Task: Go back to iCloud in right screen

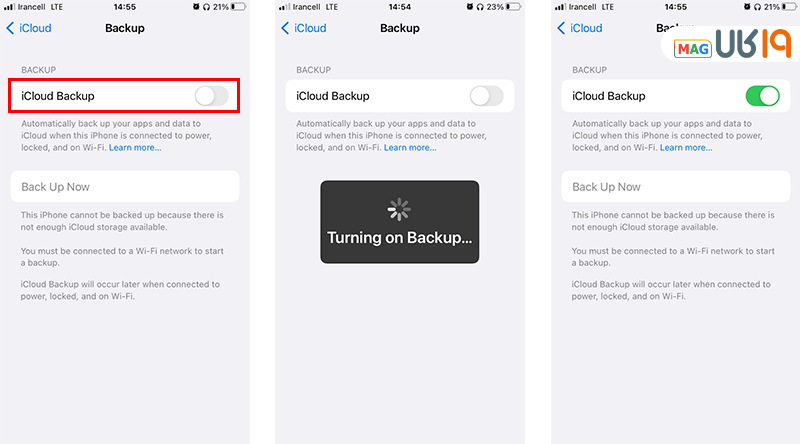Action: click(580, 28)
